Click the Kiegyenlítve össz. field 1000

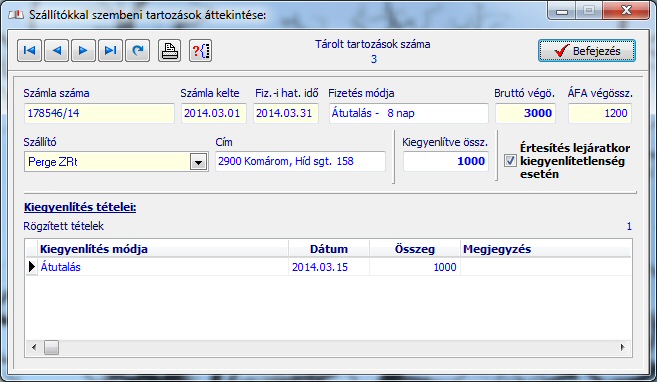pyautogui.click(x=446, y=161)
